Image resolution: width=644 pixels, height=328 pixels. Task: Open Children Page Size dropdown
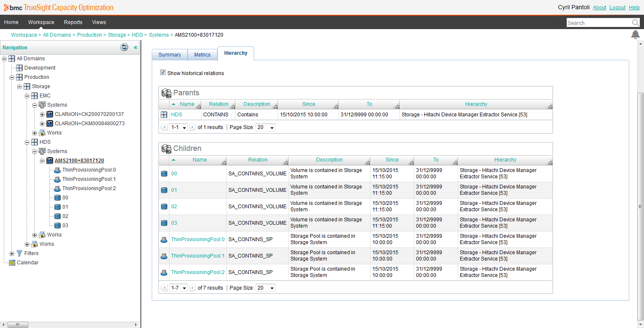pos(266,288)
